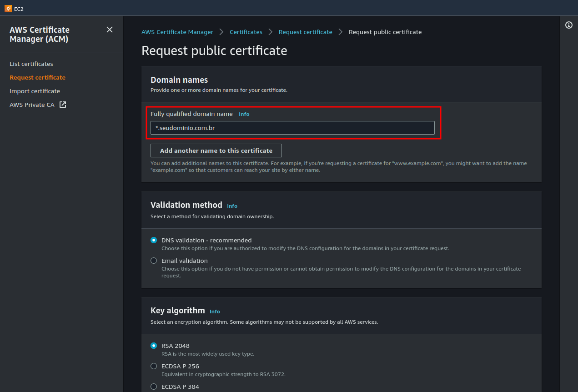Pick ECDSA P 384 key algorithm
Viewport: 578px width, 392px height.
point(154,387)
